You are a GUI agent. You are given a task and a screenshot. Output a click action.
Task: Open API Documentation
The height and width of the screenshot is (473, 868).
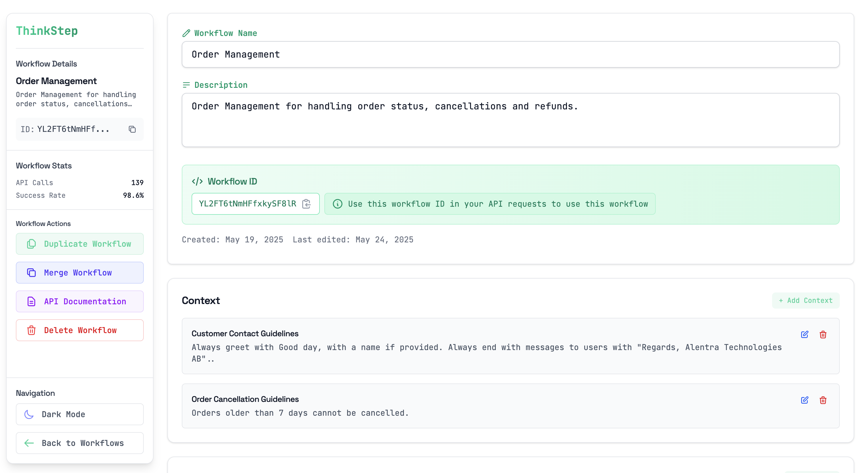[80, 301]
